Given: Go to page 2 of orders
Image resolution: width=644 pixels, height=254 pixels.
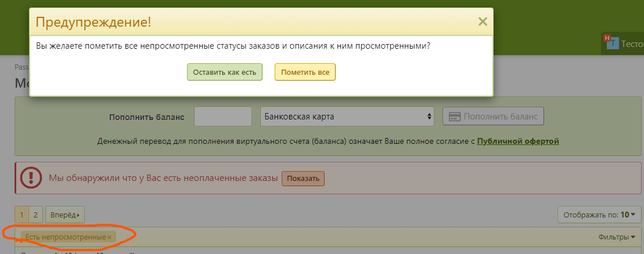Looking at the screenshot, I should point(35,215).
